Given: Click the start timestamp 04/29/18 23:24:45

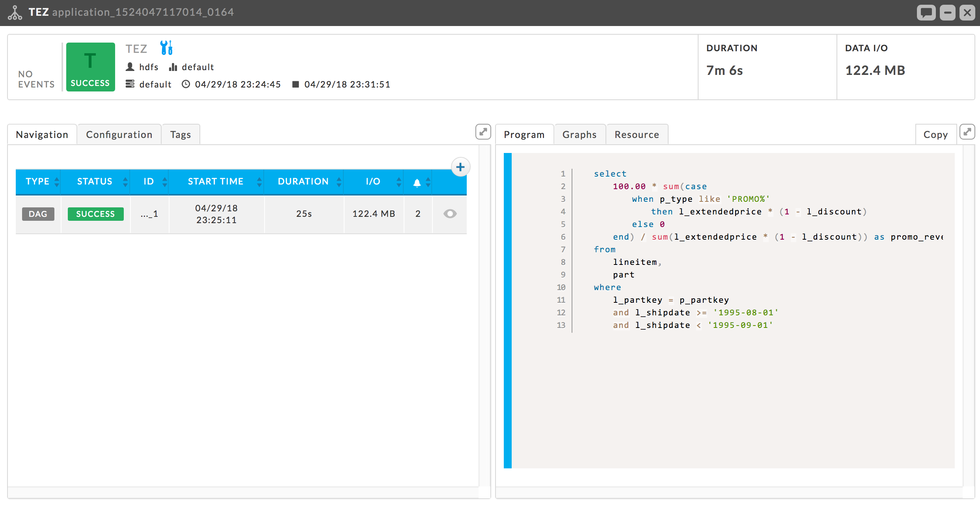Looking at the screenshot, I should pos(238,84).
